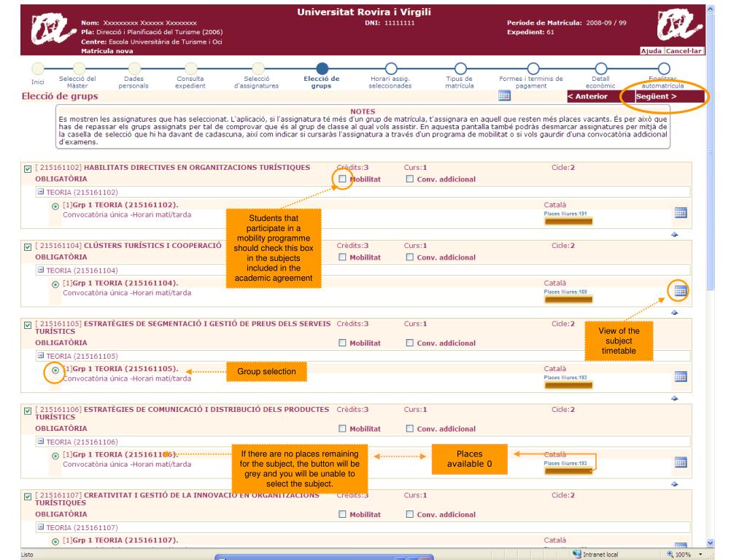The height and width of the screenshot is (560, 747).
Task: View timetable for subject 215161105
Action: point(681,377)
